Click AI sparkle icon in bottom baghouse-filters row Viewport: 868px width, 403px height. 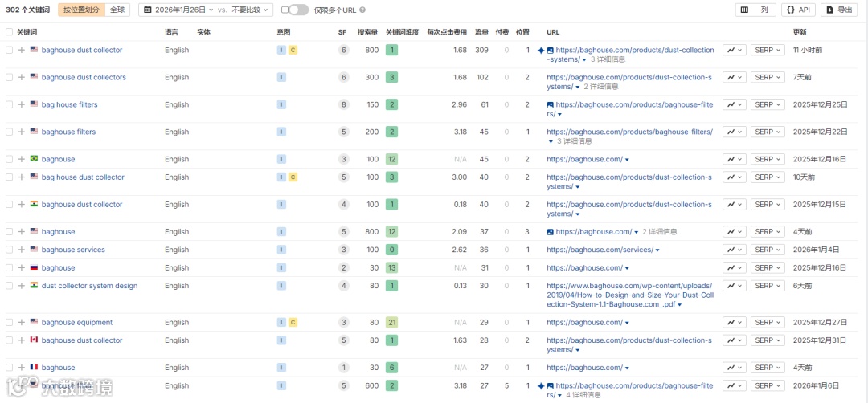pos(541,386)
